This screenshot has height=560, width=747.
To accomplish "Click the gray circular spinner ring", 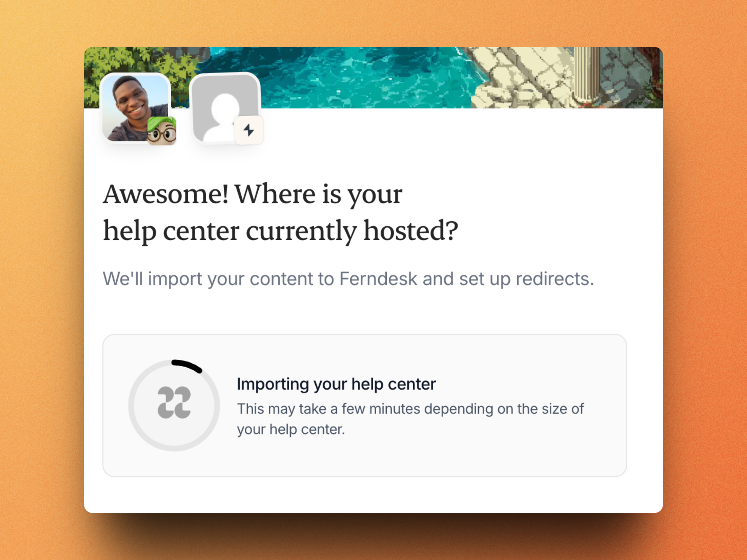I will (174, 405).
